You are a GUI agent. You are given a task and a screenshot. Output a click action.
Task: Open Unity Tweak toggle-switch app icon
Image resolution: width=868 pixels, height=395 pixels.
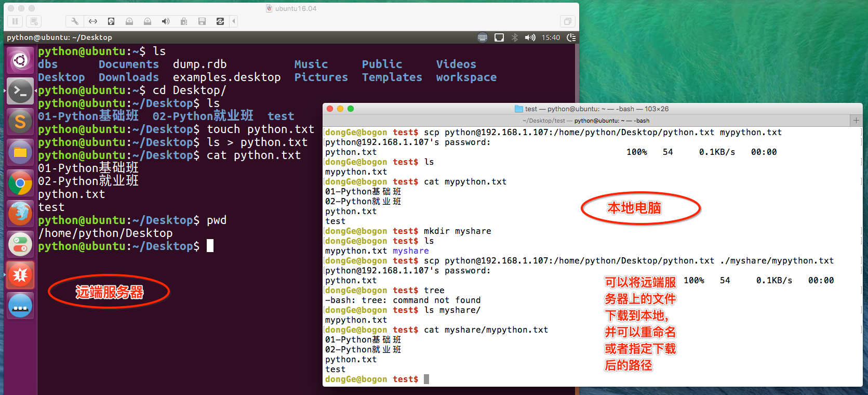click(20, 244)
